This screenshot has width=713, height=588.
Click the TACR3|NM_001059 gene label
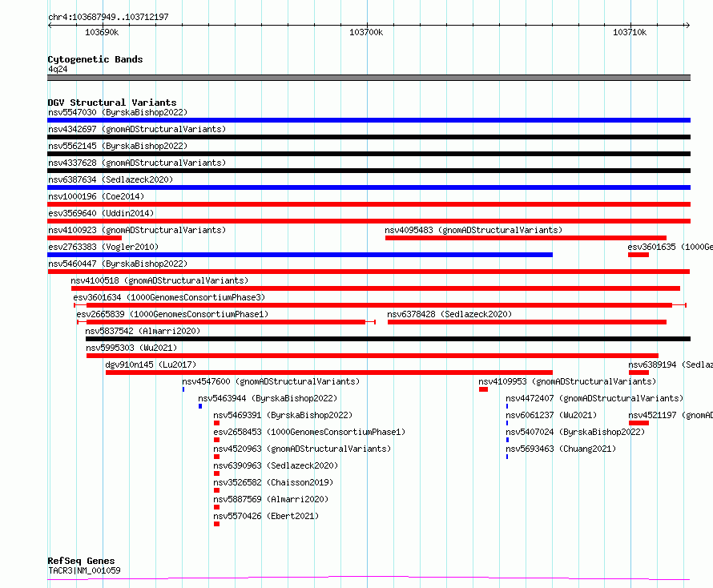tap(84, 570)
